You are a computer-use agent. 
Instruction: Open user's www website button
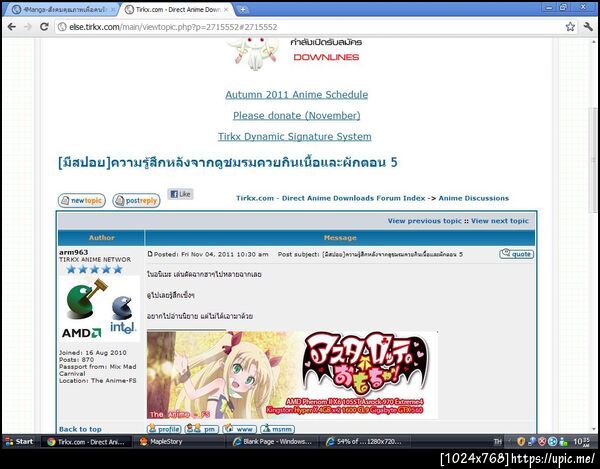(240, 429)
